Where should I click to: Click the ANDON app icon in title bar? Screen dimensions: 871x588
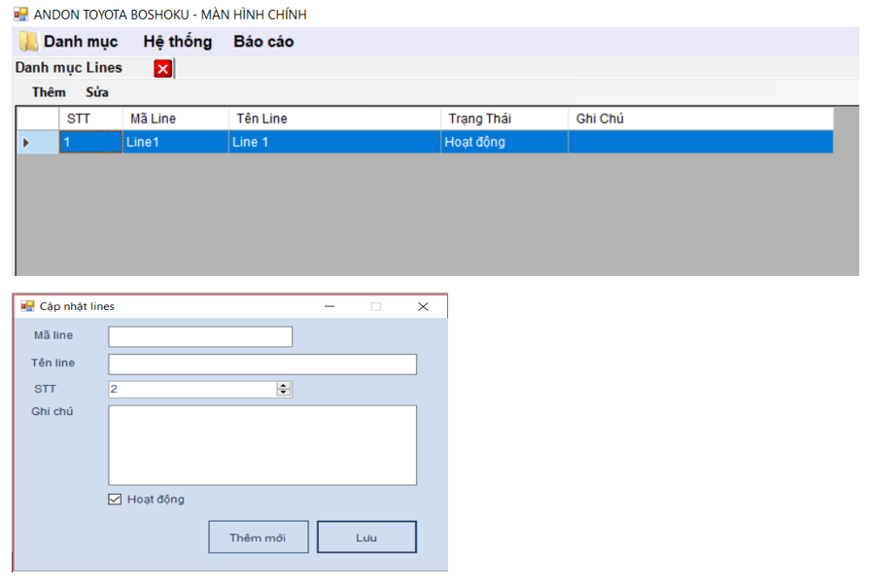19,15
